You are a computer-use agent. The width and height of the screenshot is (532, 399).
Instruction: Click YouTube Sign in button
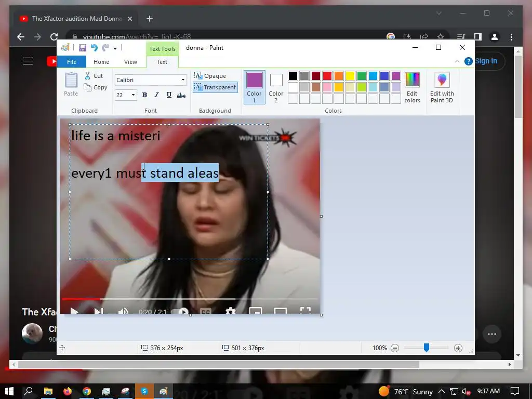[486, 61]
